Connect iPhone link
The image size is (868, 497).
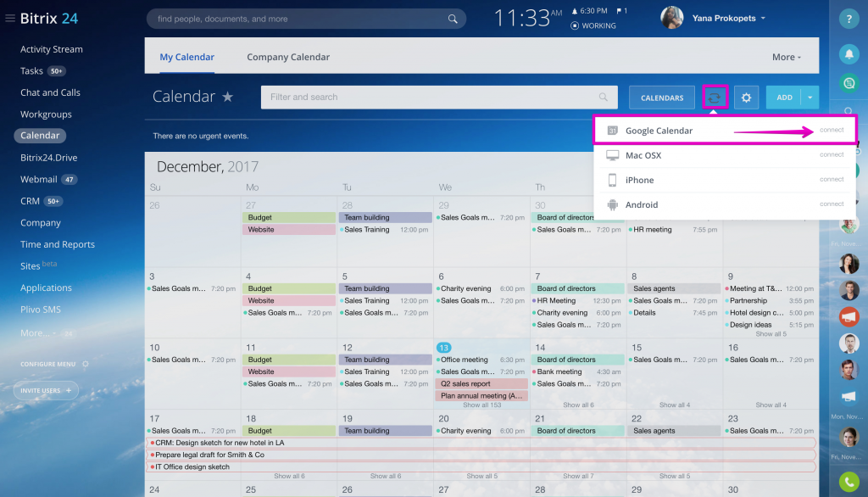tap(832, 179)
